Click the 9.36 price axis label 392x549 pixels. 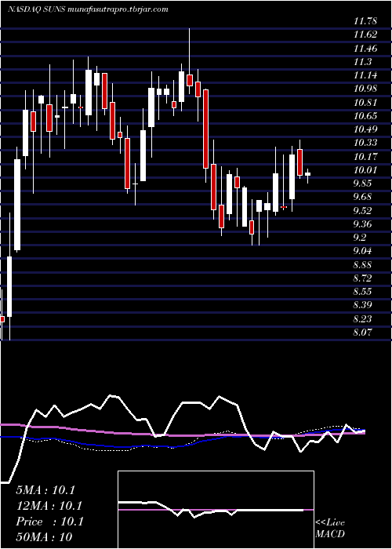pyautogui.click(x=363, y=224)
